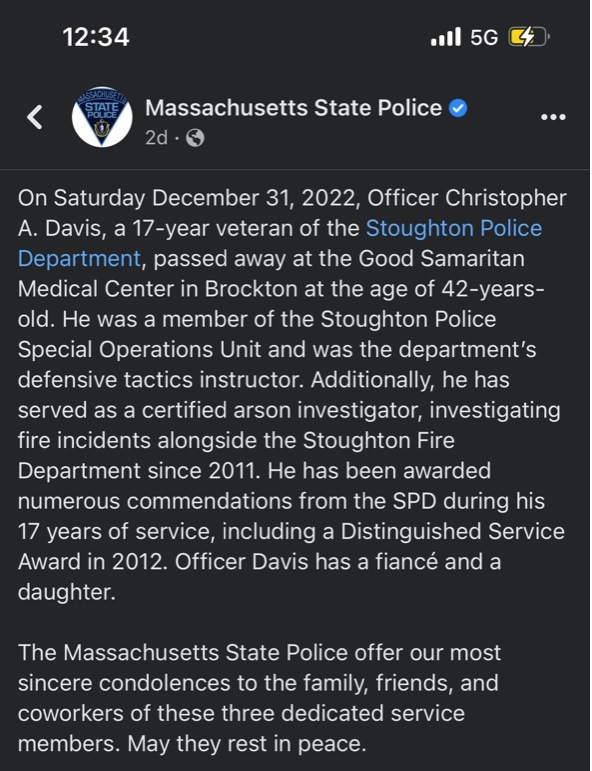Tap the 'Good Samaritan' text in post
The image size is (592, 771).
tap(442, 259)
